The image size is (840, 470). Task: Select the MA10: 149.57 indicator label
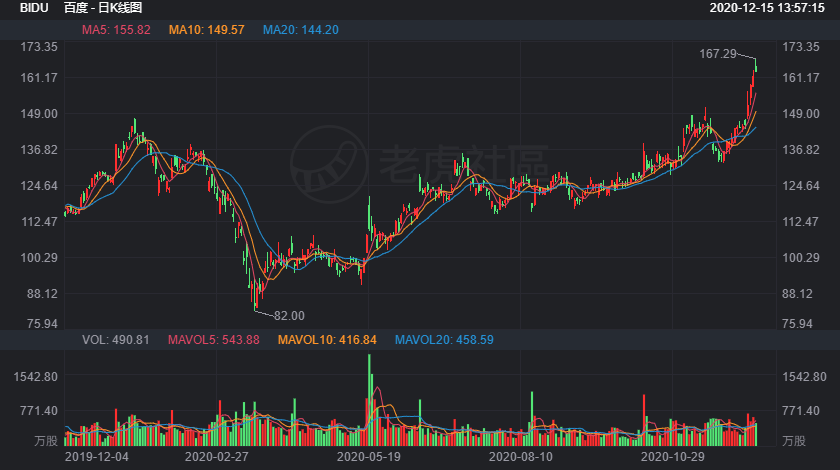tap(207, 30)
